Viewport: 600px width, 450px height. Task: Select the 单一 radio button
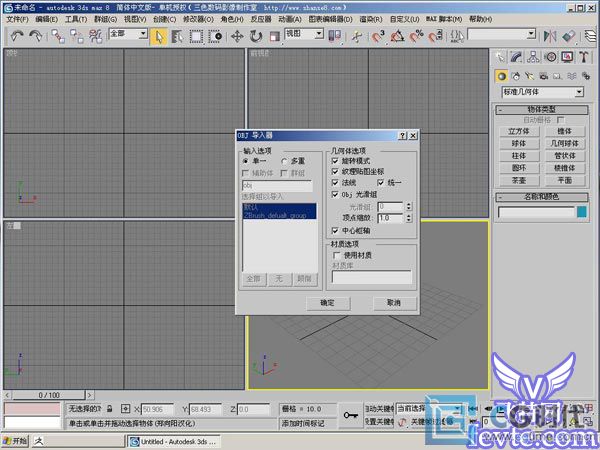click(246, 161)
